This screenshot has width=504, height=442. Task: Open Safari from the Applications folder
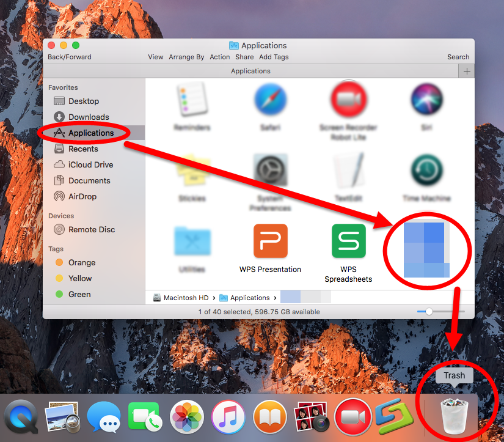(271, 99)
